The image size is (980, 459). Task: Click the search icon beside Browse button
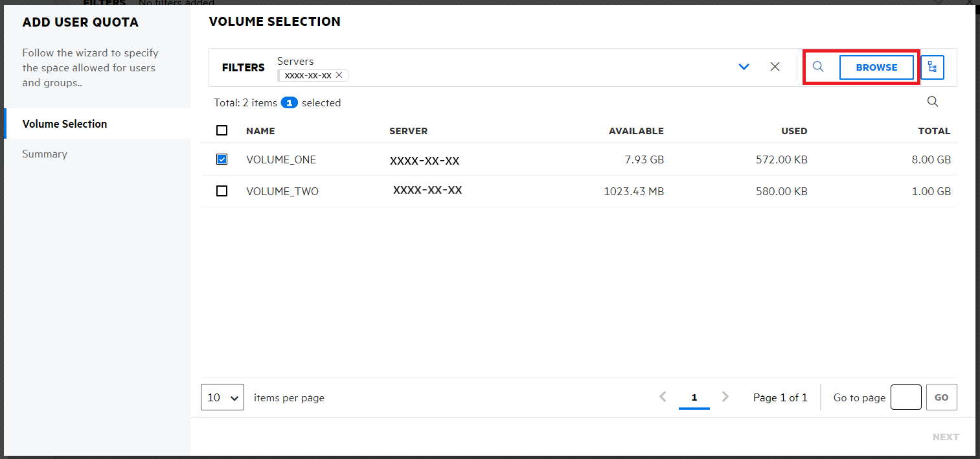click(x=818, y=67)
